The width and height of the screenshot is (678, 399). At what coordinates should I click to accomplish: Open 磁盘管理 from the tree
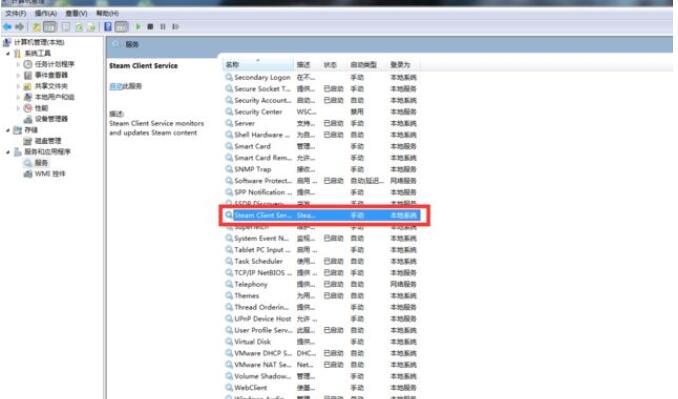[48, 141]
